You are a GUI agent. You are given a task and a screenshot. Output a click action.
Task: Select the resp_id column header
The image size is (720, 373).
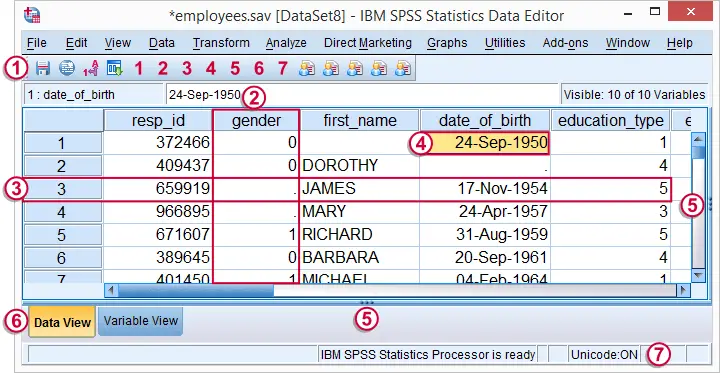point(158,121)
